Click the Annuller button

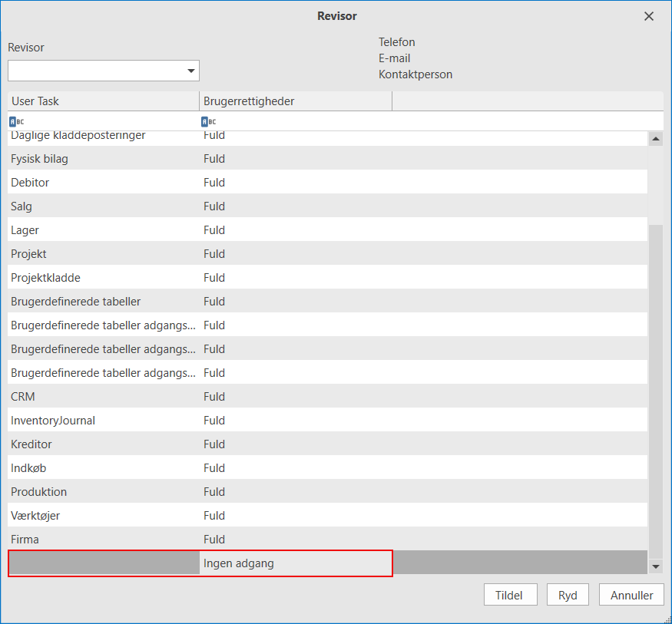631,595
